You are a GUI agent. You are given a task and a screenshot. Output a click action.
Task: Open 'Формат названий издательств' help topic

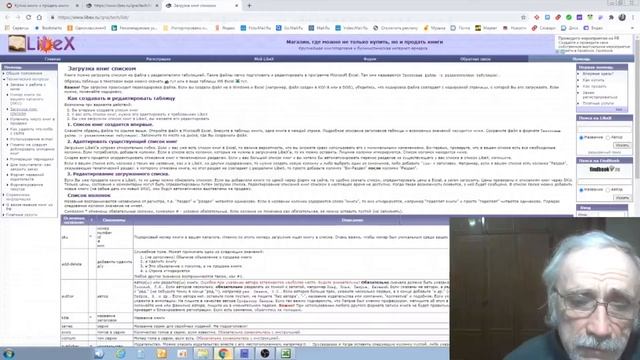(x=27, y=177)
